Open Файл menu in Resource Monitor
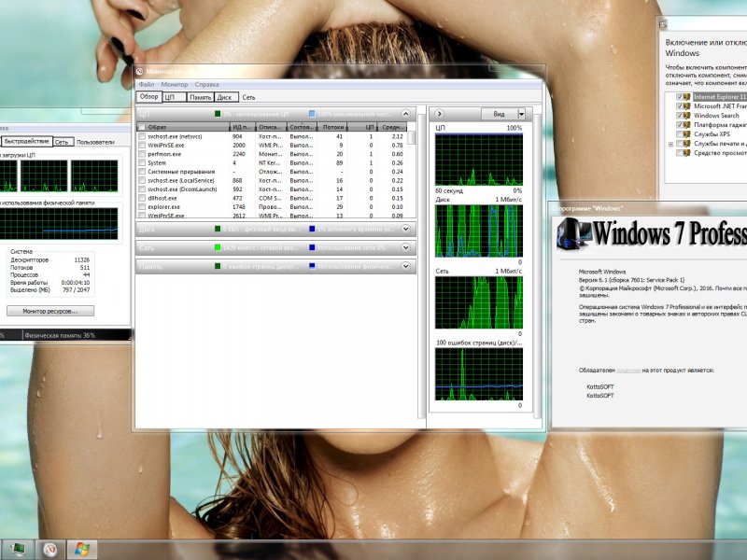This screenshot has height=560, width=747. tap(147, 84)
